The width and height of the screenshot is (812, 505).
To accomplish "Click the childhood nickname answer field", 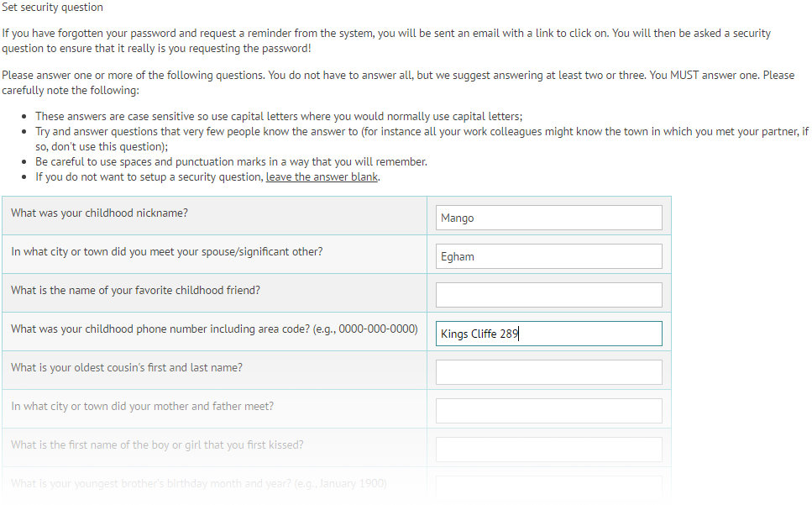I will click(x=547, y=217).
